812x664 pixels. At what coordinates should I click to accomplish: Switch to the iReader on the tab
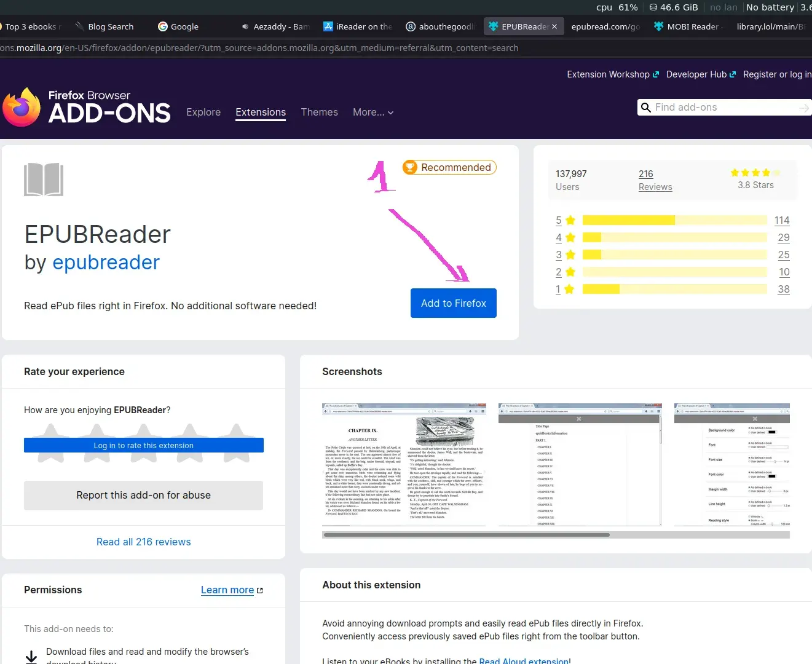pyautogui.click(x=358, y=26)
